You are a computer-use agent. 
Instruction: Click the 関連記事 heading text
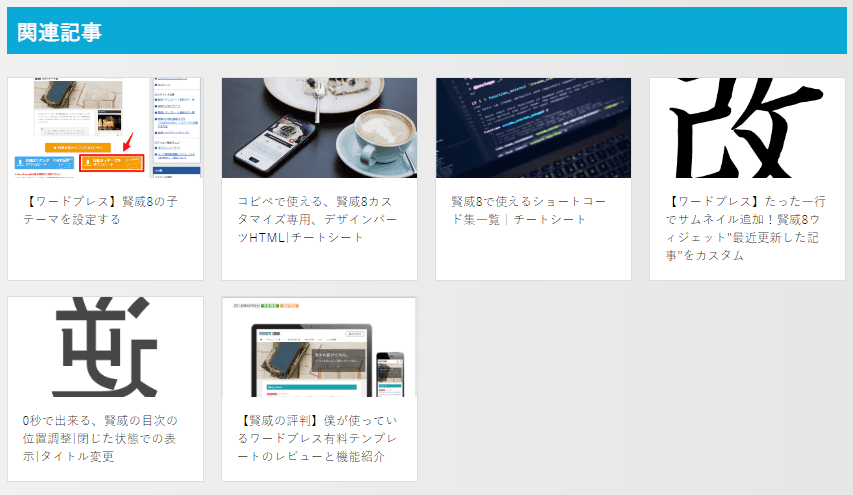click(x=59, y=32)
